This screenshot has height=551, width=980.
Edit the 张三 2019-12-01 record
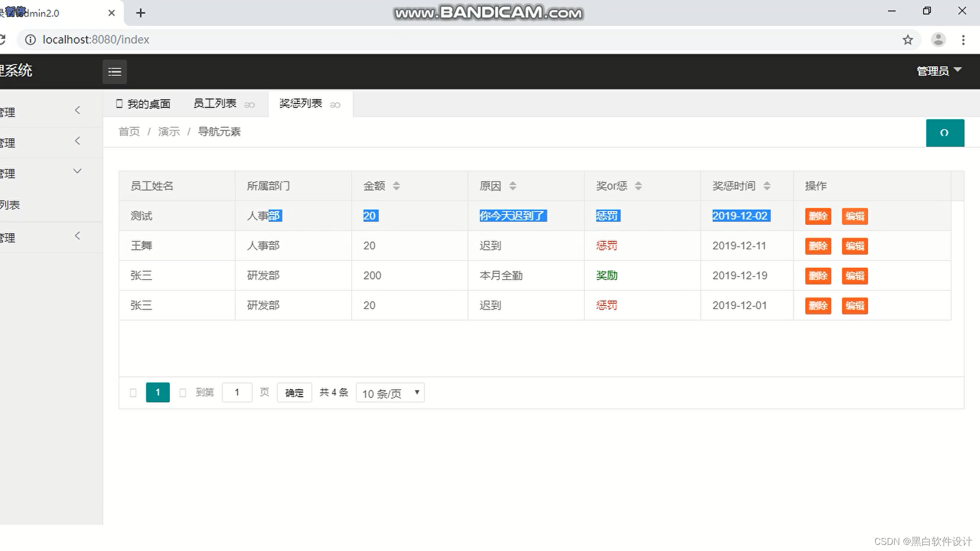(x=854, y=306)
